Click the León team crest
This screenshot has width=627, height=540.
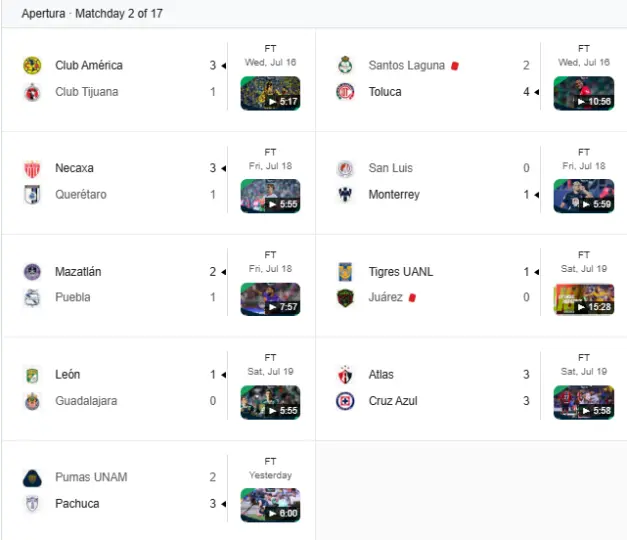coord(32,375)
